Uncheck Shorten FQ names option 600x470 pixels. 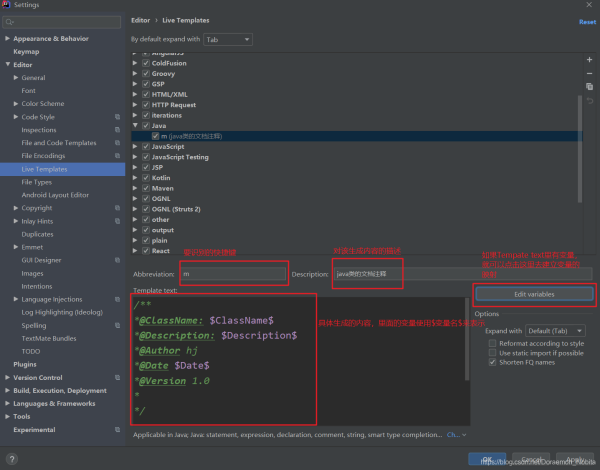(x=492, y=363)
